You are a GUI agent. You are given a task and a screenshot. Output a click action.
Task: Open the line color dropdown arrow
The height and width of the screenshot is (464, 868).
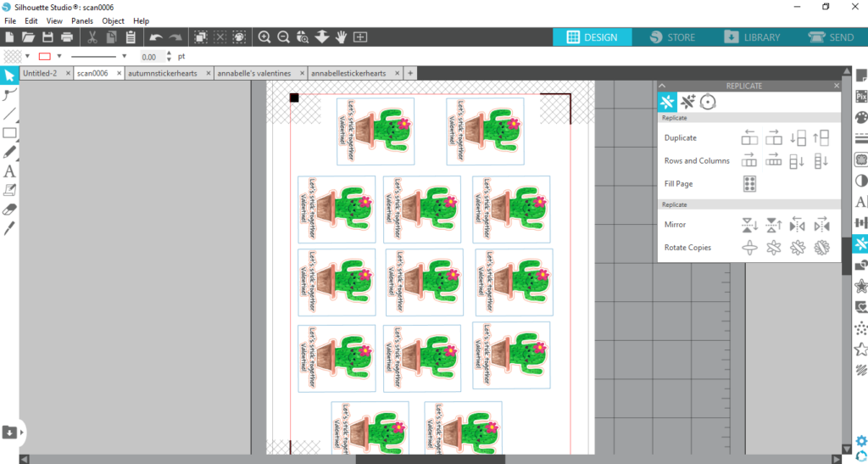pos(59,57)
